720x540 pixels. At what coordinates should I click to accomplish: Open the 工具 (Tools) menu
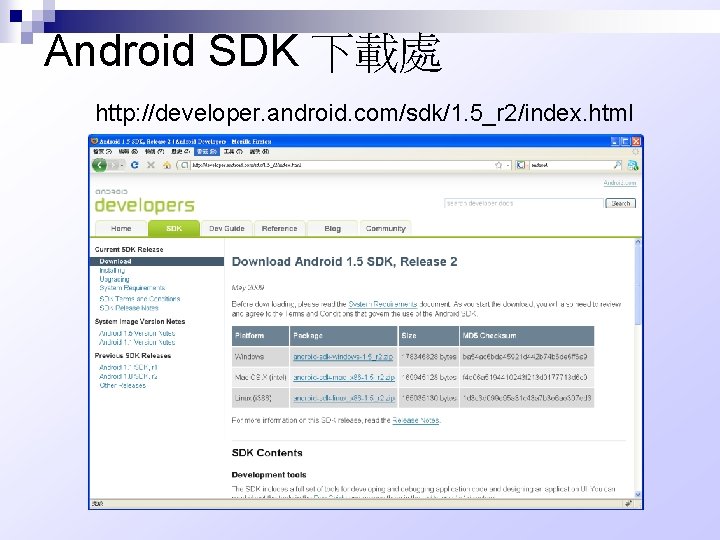[x=233, y=151]
